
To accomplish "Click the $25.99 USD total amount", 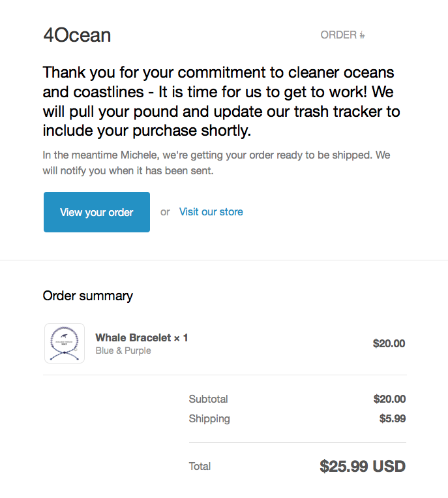I will coord(363,466).
